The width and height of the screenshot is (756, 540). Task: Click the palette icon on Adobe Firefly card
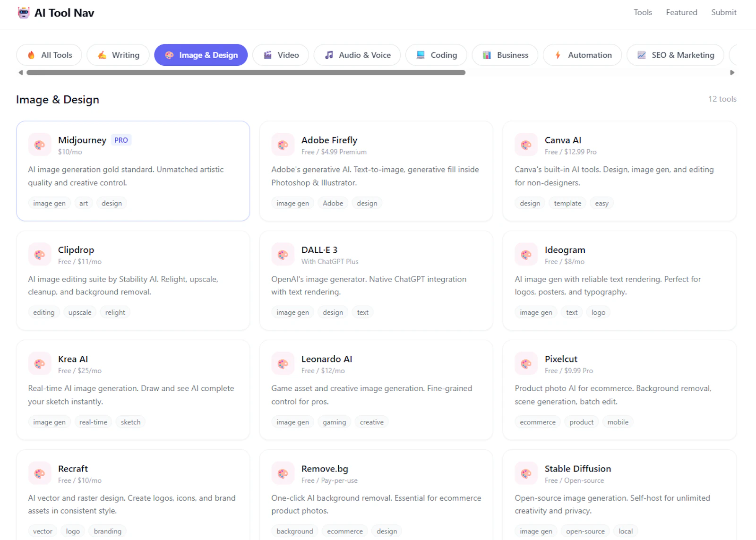[x=283, y=145]
